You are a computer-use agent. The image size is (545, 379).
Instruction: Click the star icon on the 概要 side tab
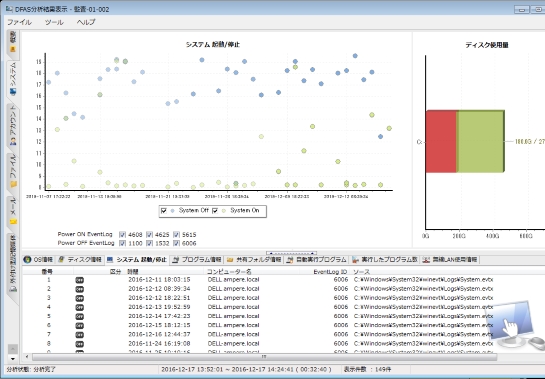[13, 49]
